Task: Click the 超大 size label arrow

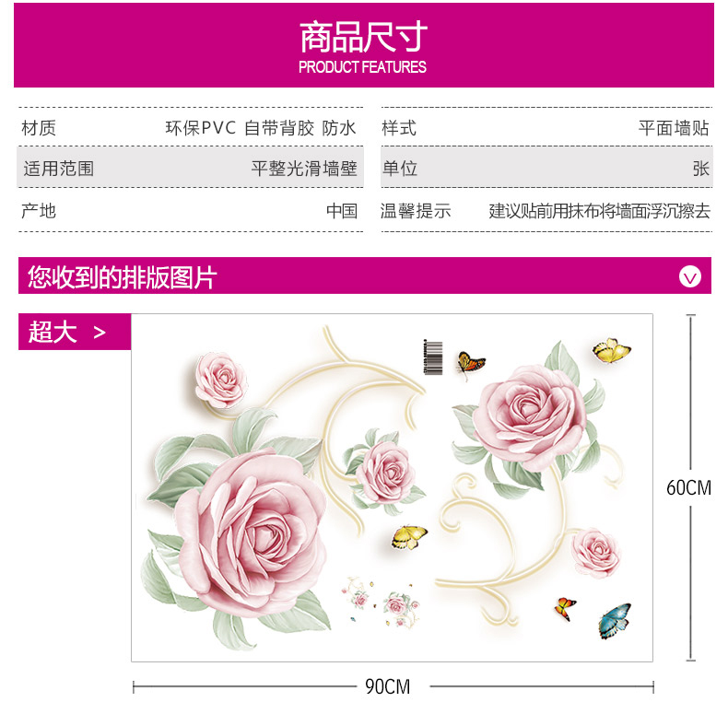Action: pos(100,333)
